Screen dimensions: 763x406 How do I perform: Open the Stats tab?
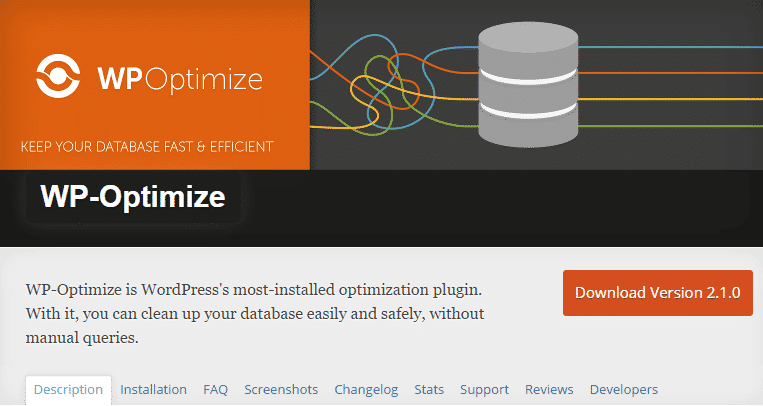429,390
